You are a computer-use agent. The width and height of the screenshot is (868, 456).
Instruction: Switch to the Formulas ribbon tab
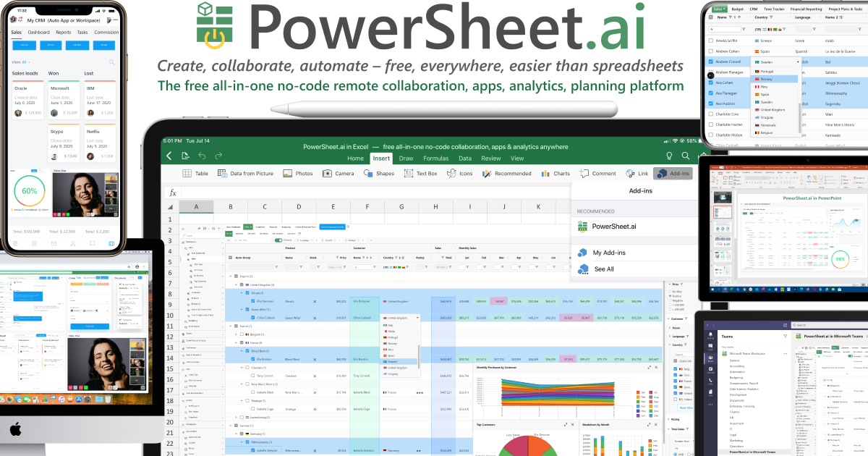[435, 158]
